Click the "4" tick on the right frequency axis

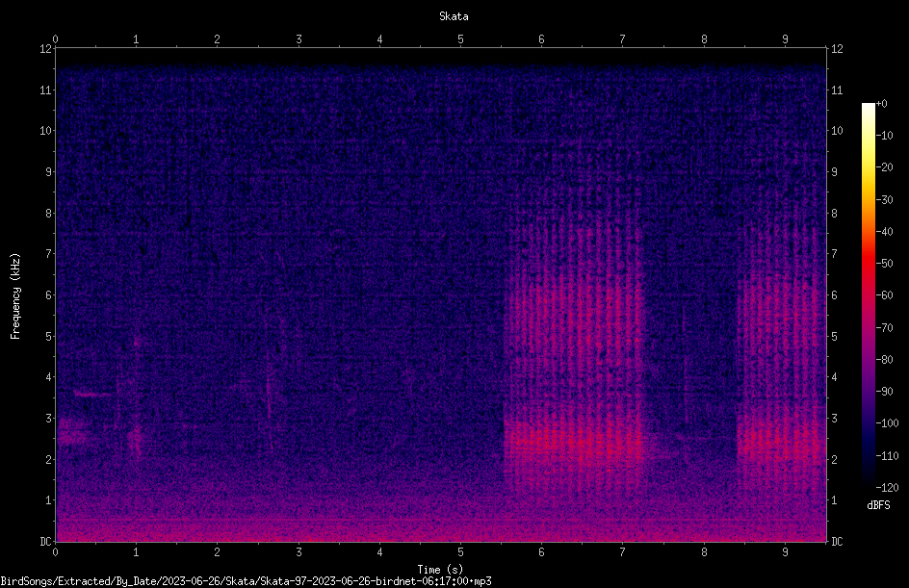(834, 377)
